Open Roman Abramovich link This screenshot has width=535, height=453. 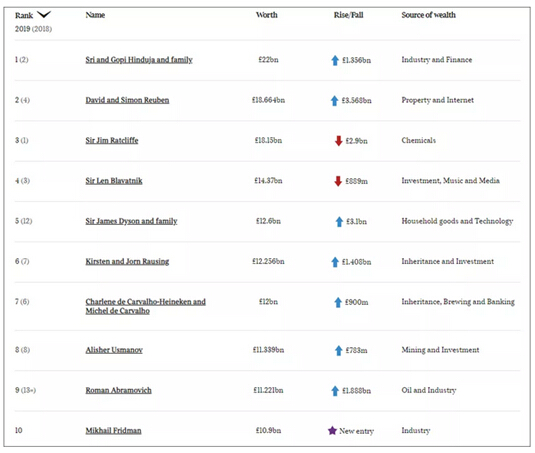point(118,390)
